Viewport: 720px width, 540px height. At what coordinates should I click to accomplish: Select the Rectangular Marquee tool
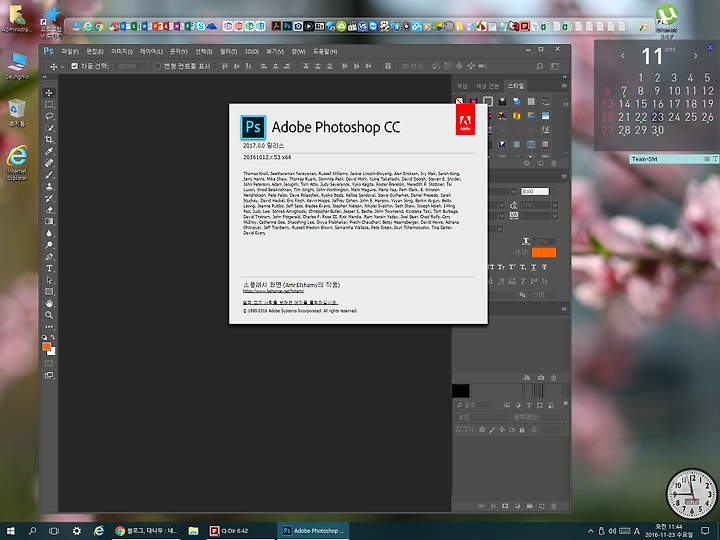(x=49, y=104)
